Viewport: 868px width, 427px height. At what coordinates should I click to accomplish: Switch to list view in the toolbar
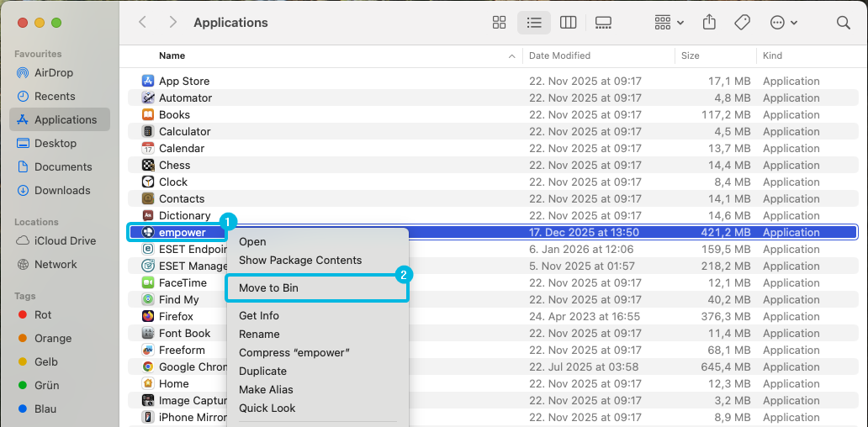click(x=533, y=23)
